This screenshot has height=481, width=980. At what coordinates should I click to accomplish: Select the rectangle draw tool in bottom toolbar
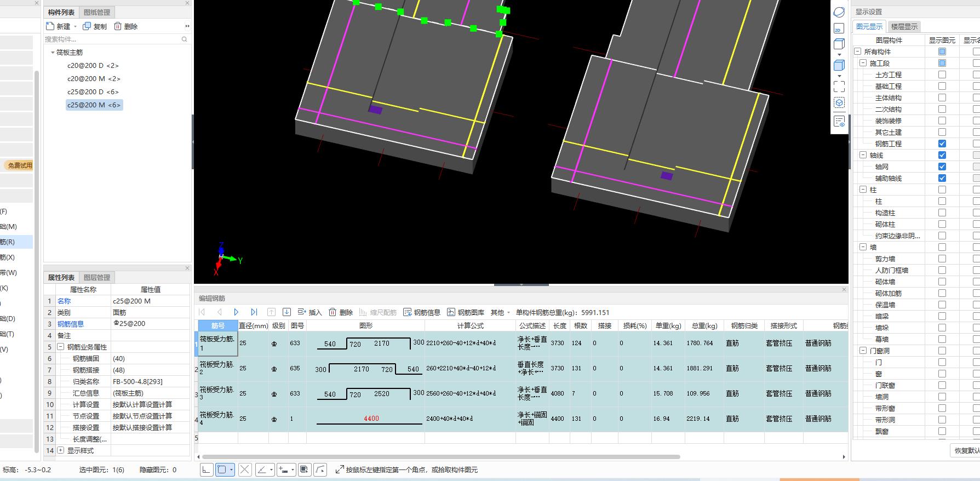tap(222, 469)
